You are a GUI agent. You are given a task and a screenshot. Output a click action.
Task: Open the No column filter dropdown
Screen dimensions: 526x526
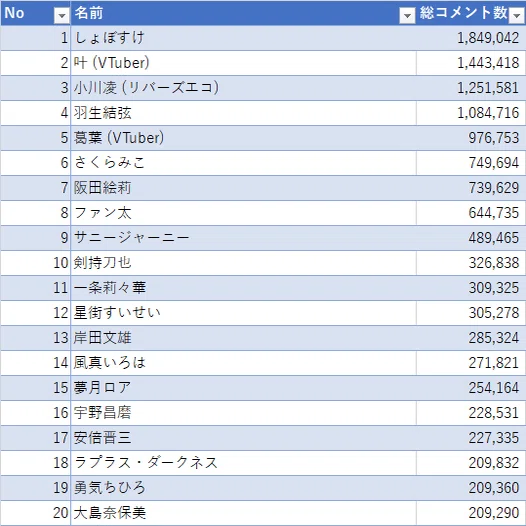pyautogui.click(x=62, y=15)
